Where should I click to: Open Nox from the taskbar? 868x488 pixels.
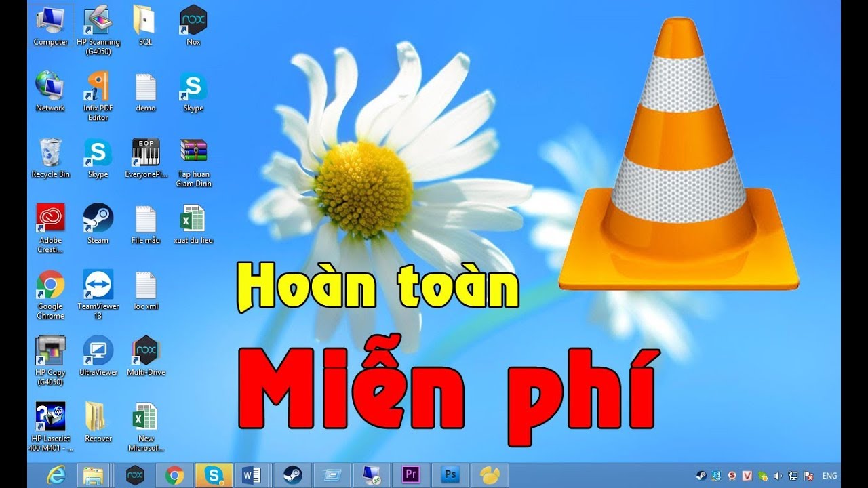(x=136, y=475)
